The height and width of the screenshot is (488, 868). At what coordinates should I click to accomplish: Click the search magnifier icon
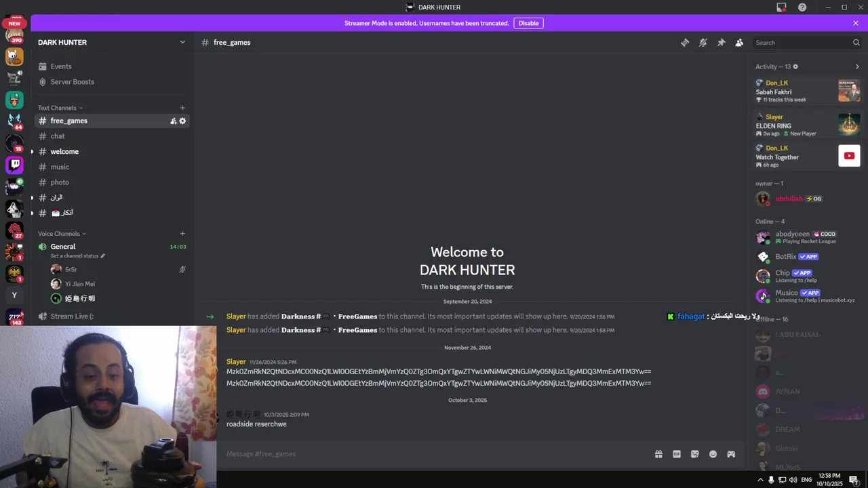856,42
